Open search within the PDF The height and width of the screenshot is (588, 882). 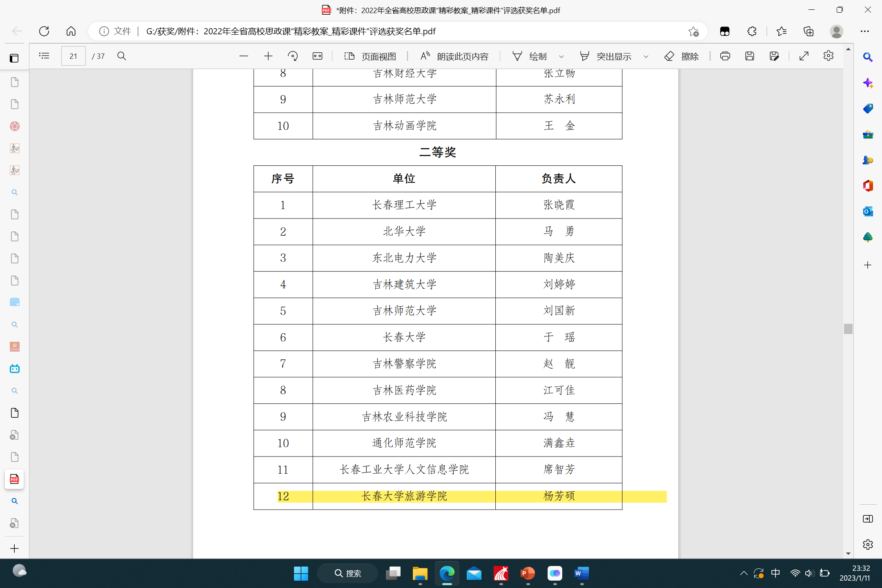[122, 56]
